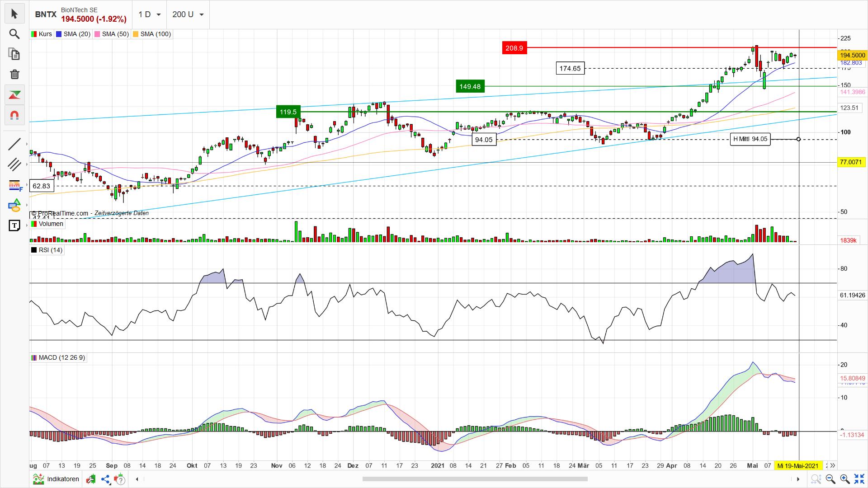
Task: Click the zoom-in icon at bottom right
Action: (844, 479)
